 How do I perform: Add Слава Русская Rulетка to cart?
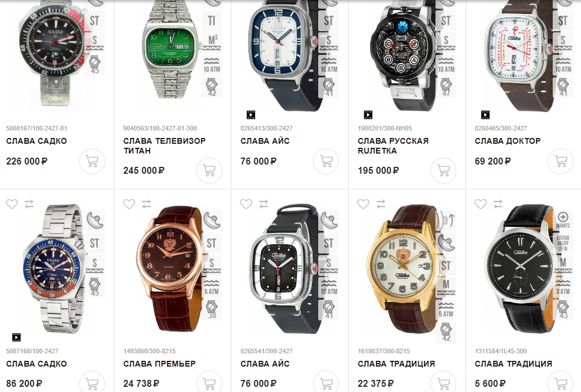coord(443,170)
